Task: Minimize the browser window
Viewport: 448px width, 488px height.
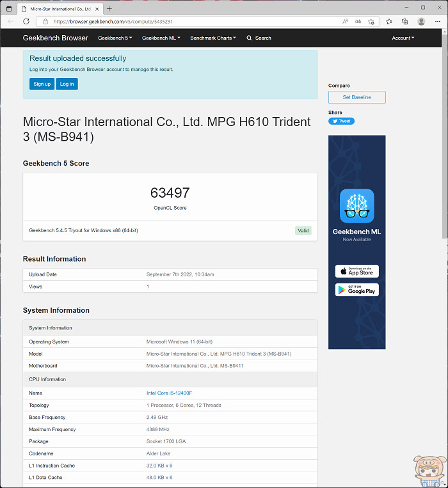Action: pyautogui.click(x=406, y=8)
